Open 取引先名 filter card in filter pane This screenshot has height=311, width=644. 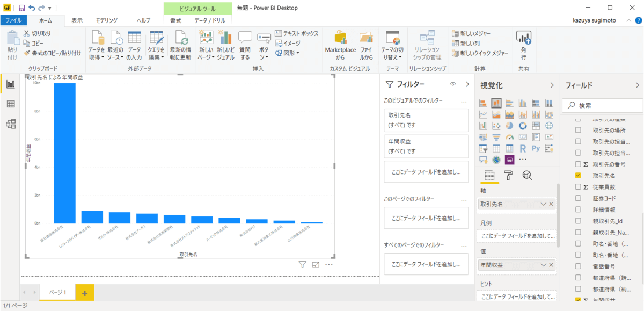pos(426,120)
